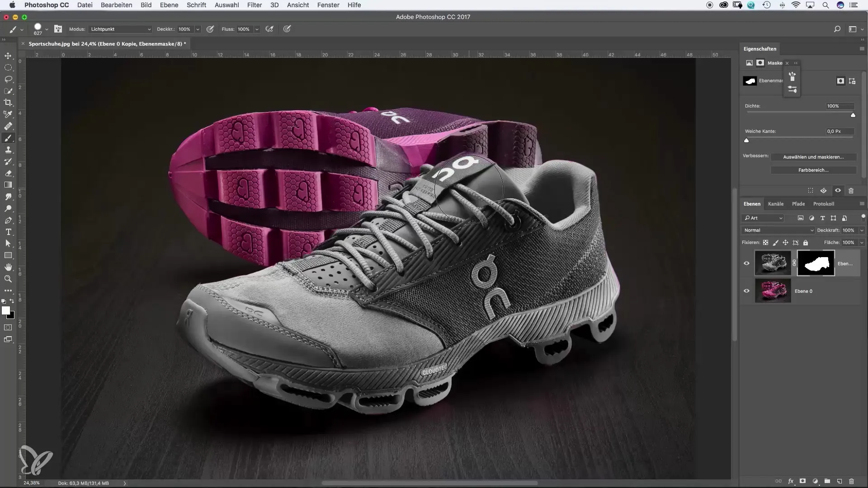Select the layer mask thumbnail of Ebene 0 Kopie
The width and height of the screenshot is (868, 488).
[816, 263]
